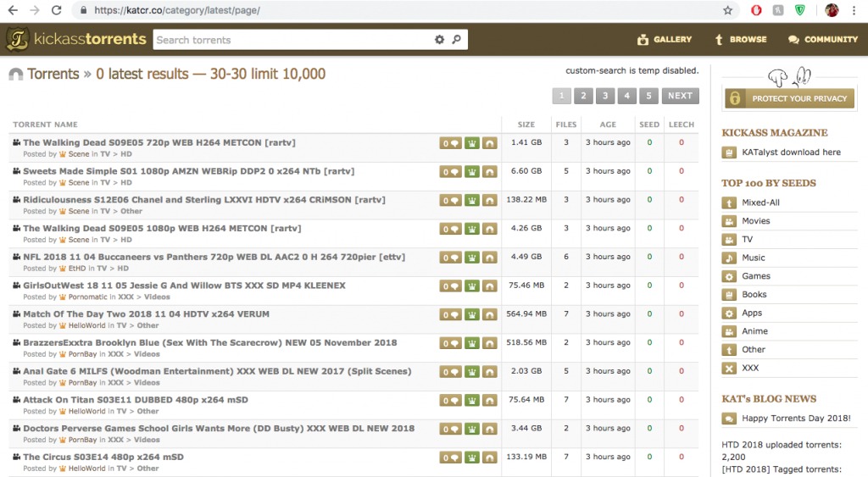Reload the page using browser refresh button
The height and width of the screenshot is (477, 868).
[56, 11]
